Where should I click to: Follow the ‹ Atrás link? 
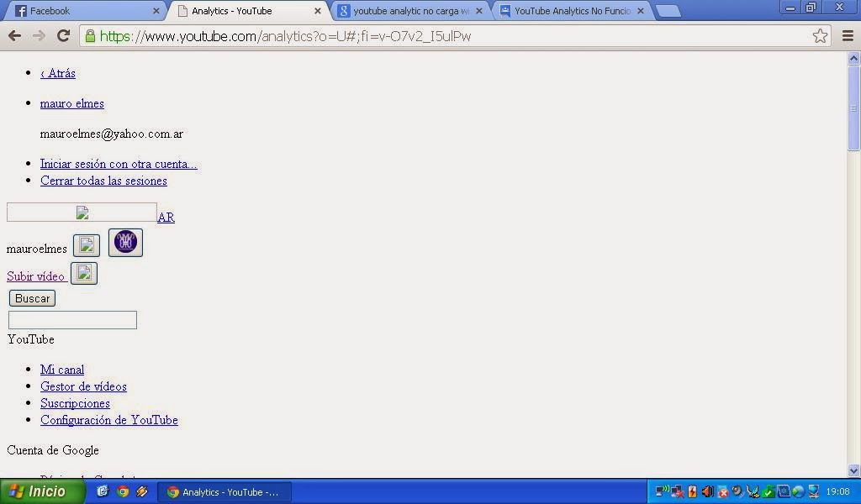58,73
